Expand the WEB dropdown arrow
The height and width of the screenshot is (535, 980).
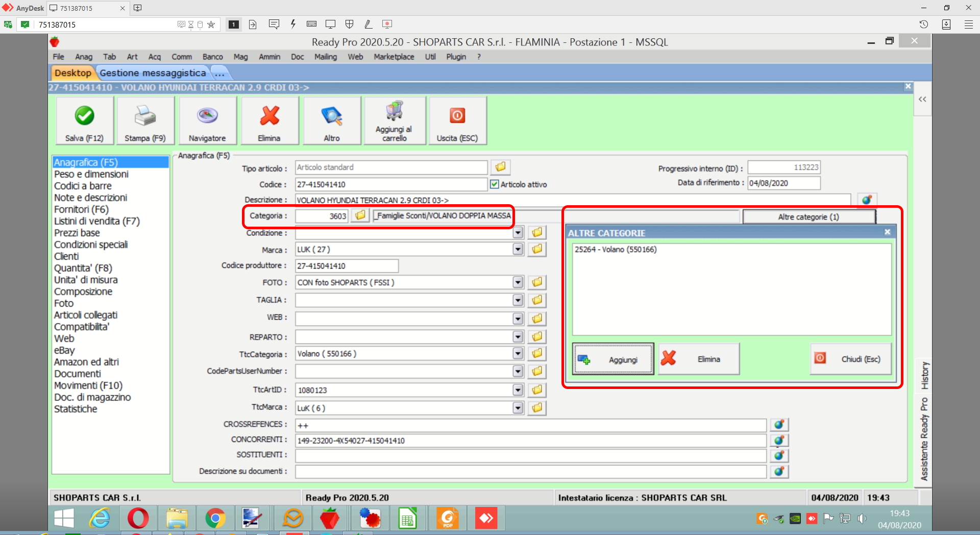pos(518,319)
